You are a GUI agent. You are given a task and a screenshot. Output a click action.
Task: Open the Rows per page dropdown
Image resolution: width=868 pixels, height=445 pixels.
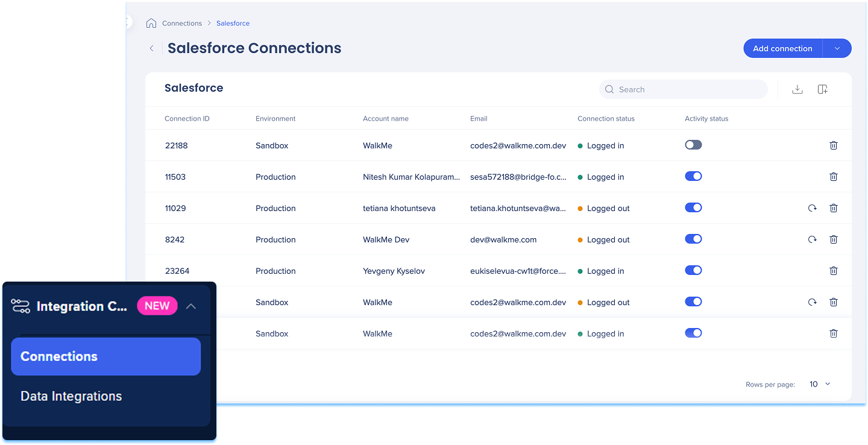click(x=820, y=384)
